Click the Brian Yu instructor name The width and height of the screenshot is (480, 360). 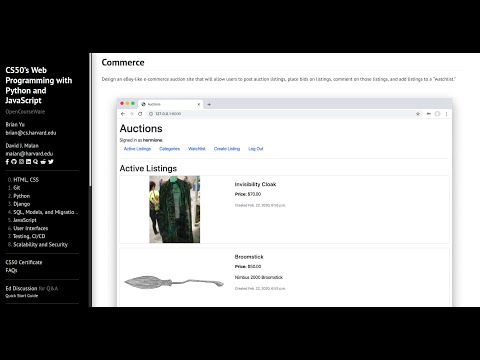tap(15, 124)
